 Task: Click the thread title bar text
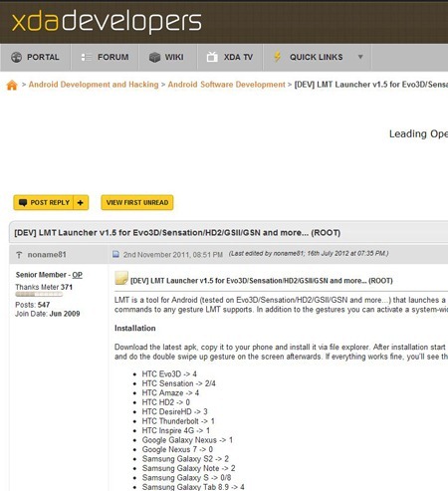tap(177, 233)
